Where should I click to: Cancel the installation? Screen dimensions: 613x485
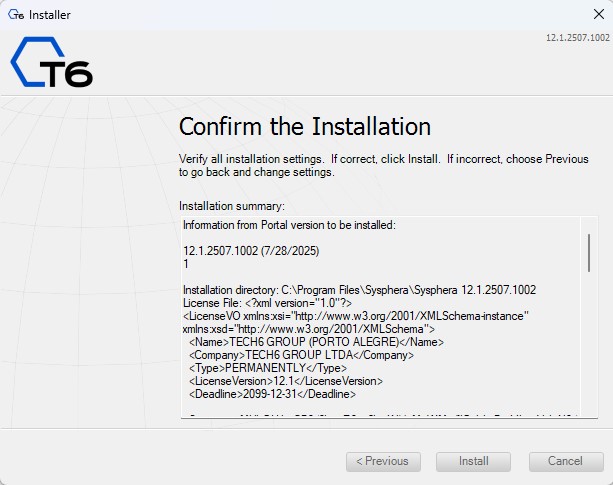[566, 461]
